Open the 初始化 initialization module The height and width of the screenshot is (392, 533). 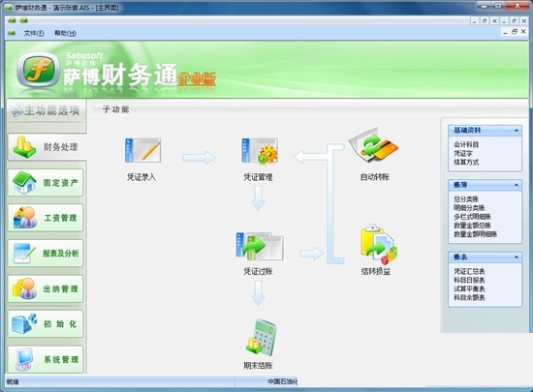[x=46, y=324]
